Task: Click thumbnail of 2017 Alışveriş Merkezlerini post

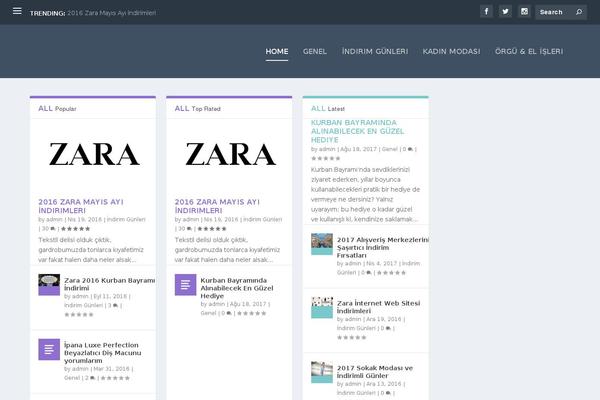Action: click(322, 244)
